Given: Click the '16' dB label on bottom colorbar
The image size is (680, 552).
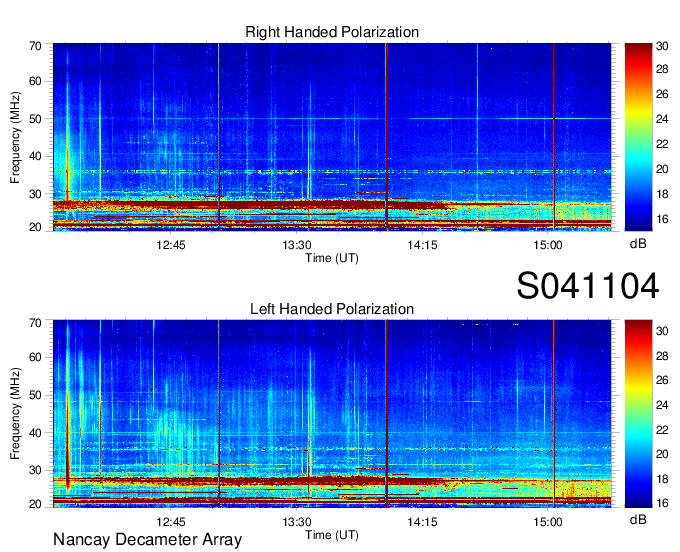Looking at the screenshot, I should (x=662, y=503).
